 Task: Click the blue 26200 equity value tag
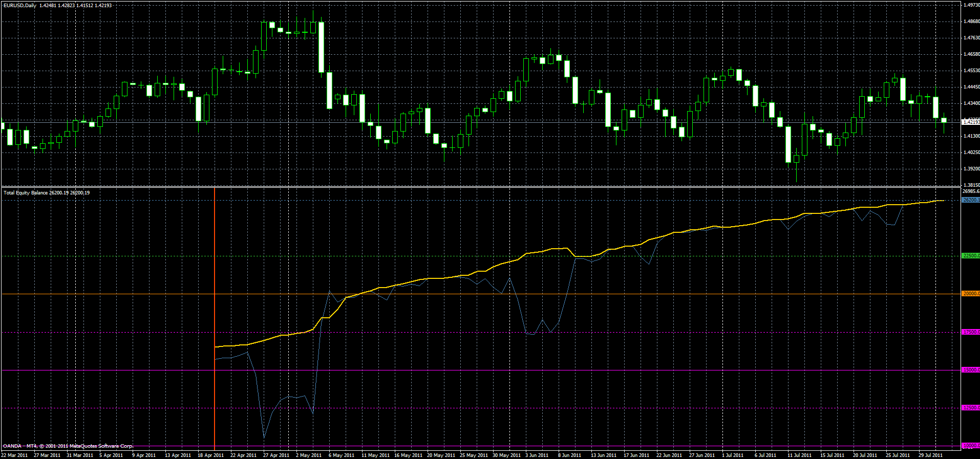pyautogui.click(x=971, y=200)
